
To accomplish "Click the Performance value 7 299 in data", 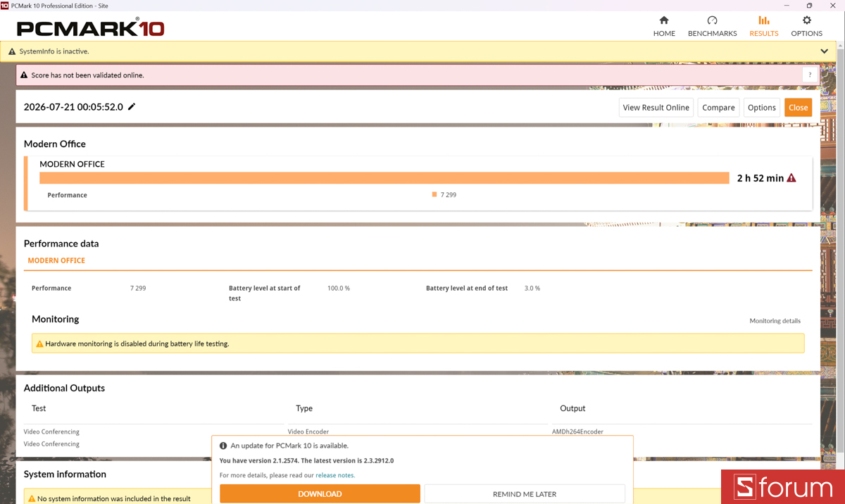I will [138, 288].
